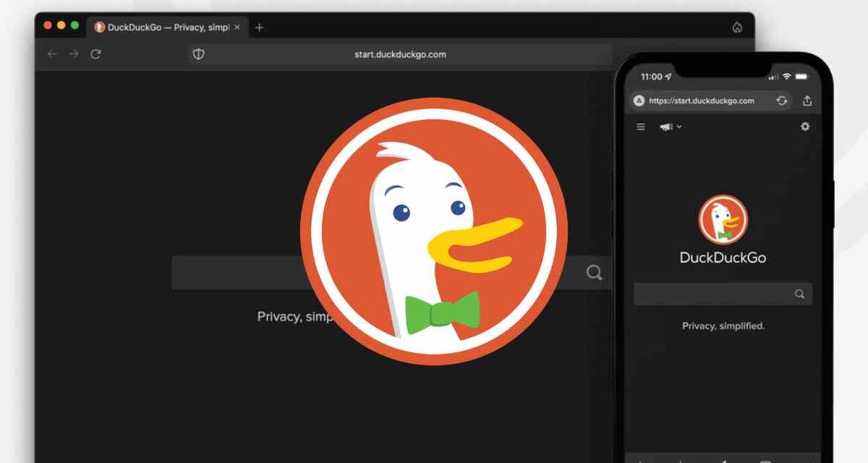Click the tab favicon of DuckDuckGo tab
This screenshot has width=868, height=463.
(100, 27)
